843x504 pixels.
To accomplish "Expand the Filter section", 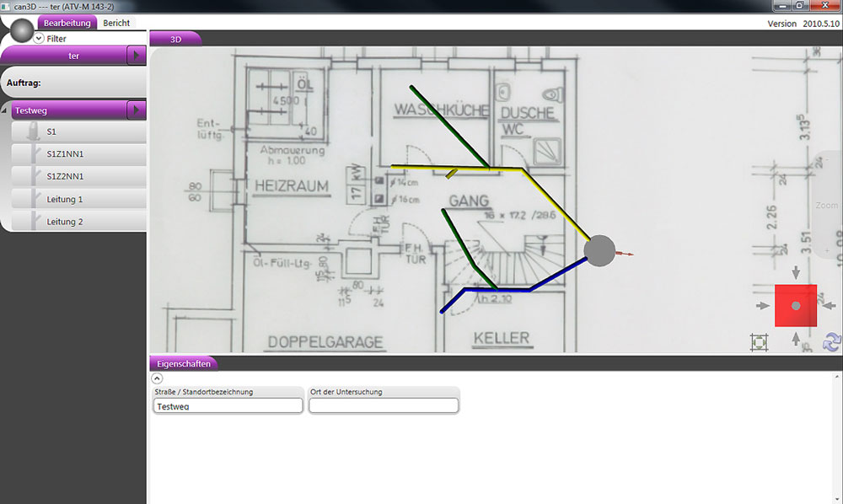I will [x=39, y=39].
